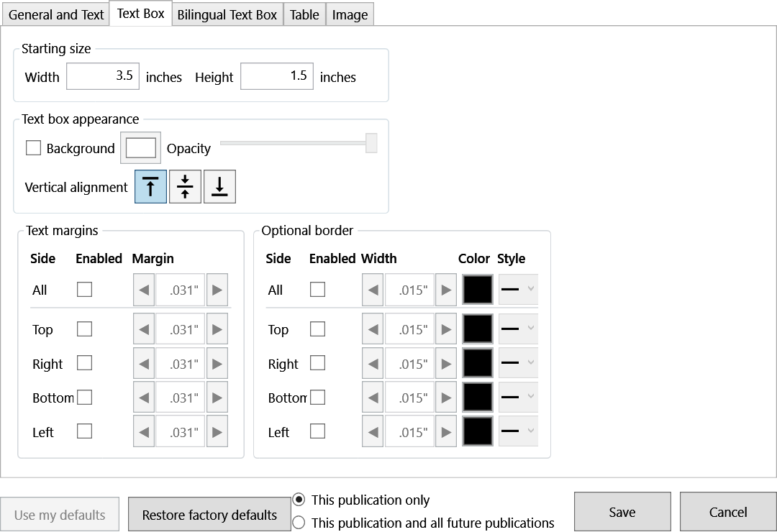The image size is (777, 532).
Task: Click the Width input field
Action: pyautogui.click(x=103, y=76)
